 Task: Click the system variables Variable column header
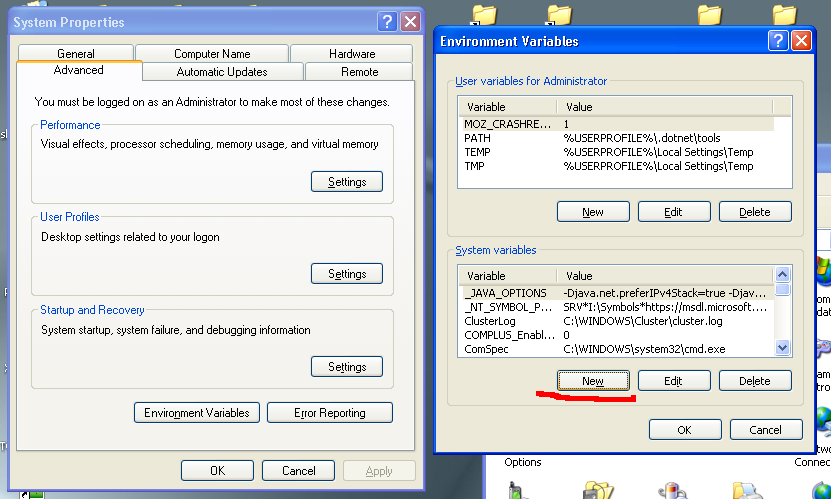coord(508,276)
